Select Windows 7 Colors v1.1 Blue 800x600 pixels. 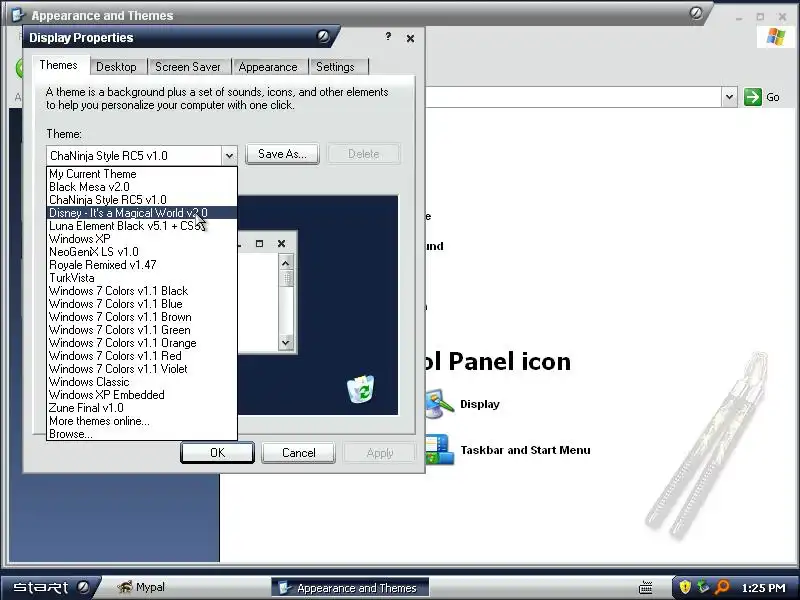click(x=142, y=304)
